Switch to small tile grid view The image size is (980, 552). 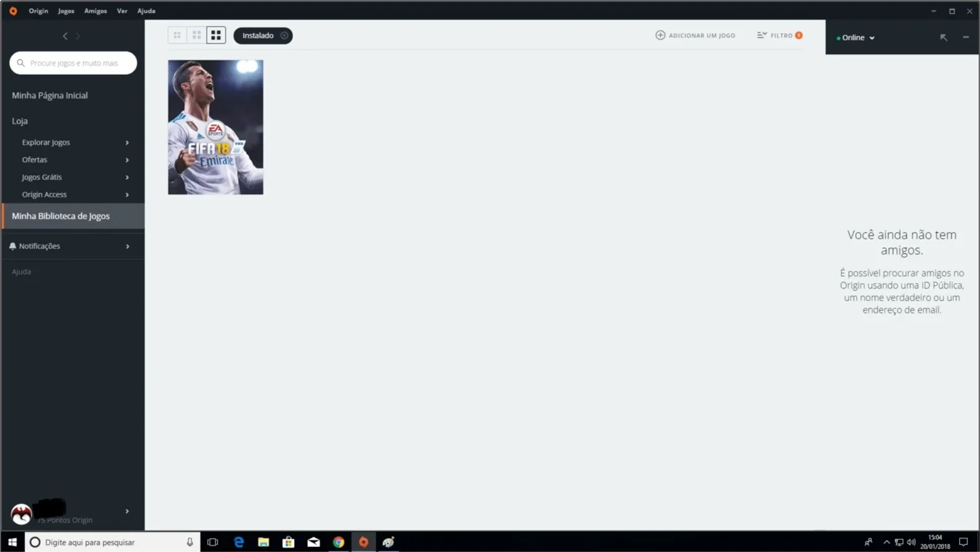click(x=177, y=35)
